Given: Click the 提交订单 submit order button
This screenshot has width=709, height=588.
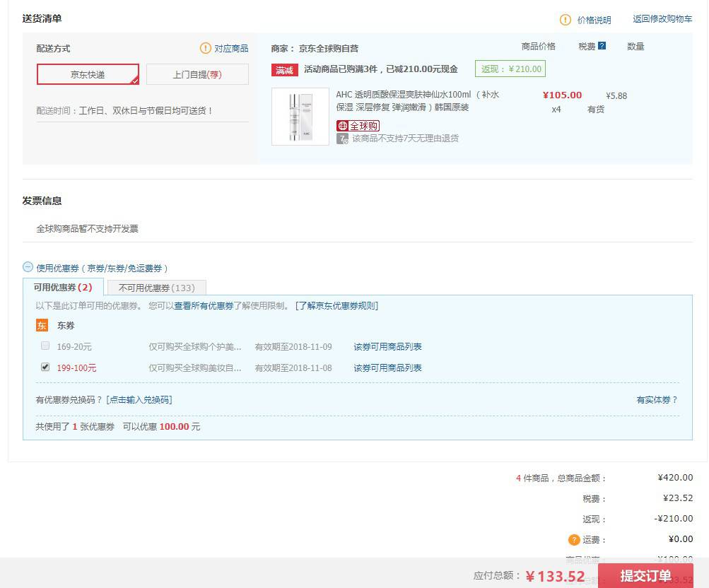Looking at the screenshot, I should 645,575.
